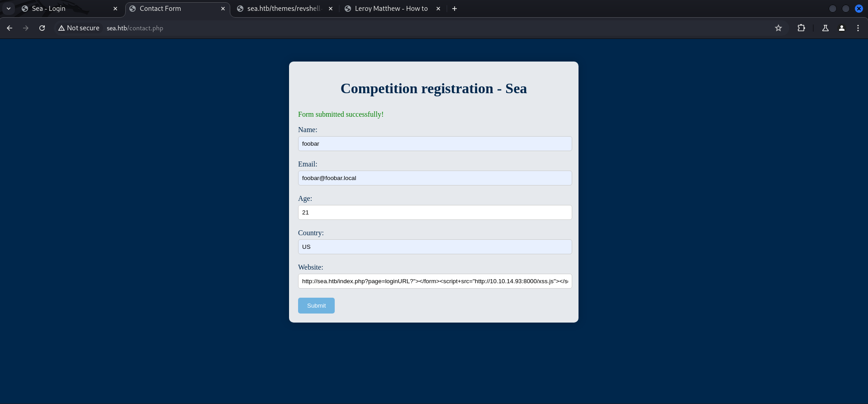Click into the Name field containing foobar

point(435,144)
